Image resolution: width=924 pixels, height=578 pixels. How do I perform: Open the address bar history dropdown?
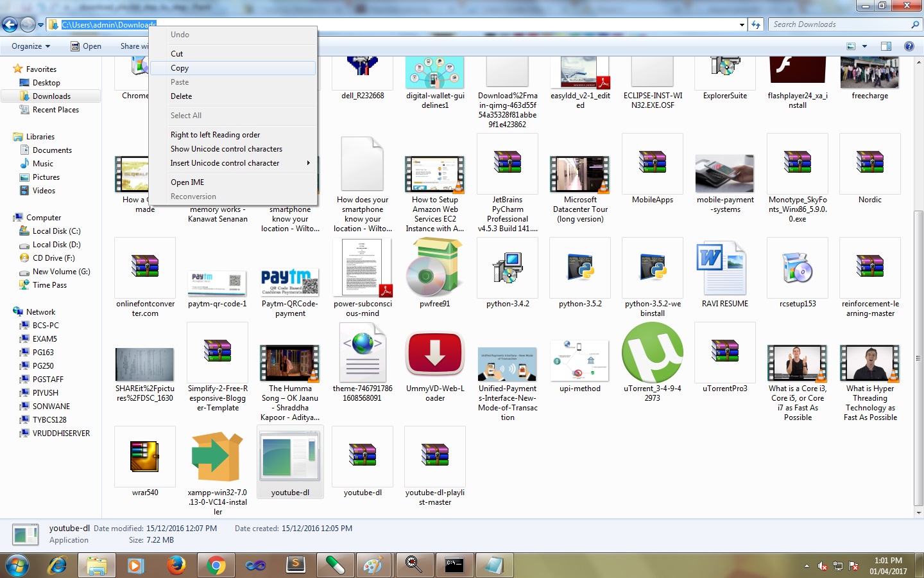[742, 24]
